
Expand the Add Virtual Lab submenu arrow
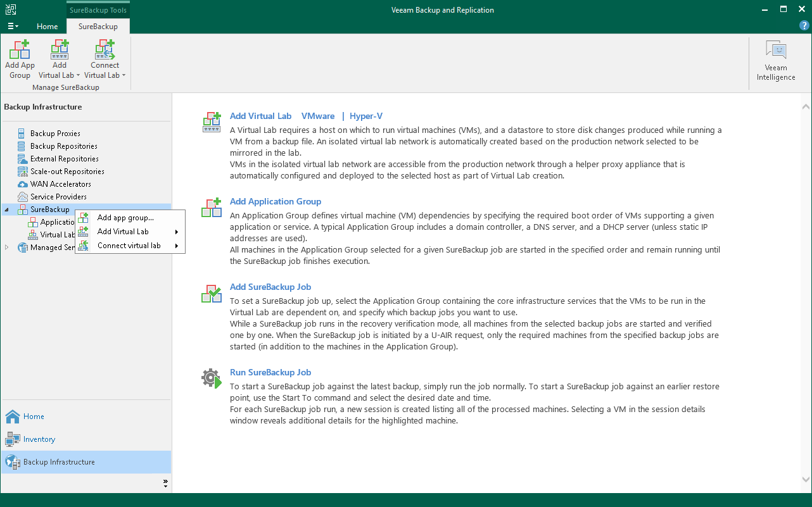click(x=177, y=232)
